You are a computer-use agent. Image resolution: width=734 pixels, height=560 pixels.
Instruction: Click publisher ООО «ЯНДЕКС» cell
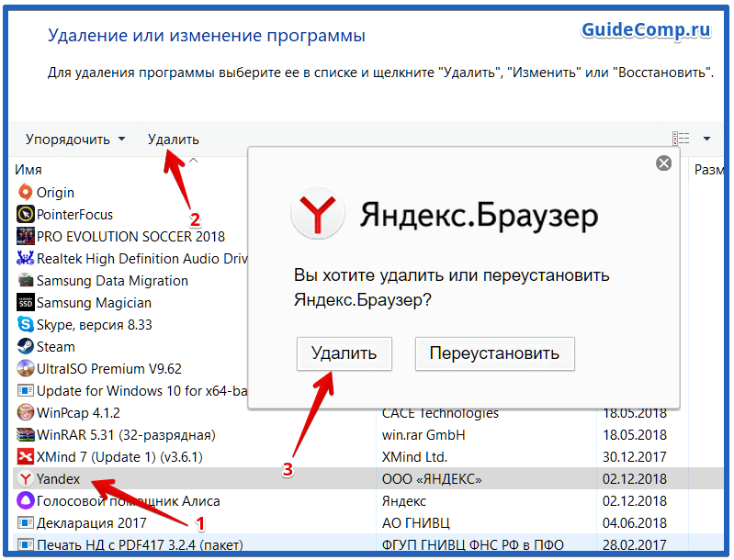[x=432, y=478]
